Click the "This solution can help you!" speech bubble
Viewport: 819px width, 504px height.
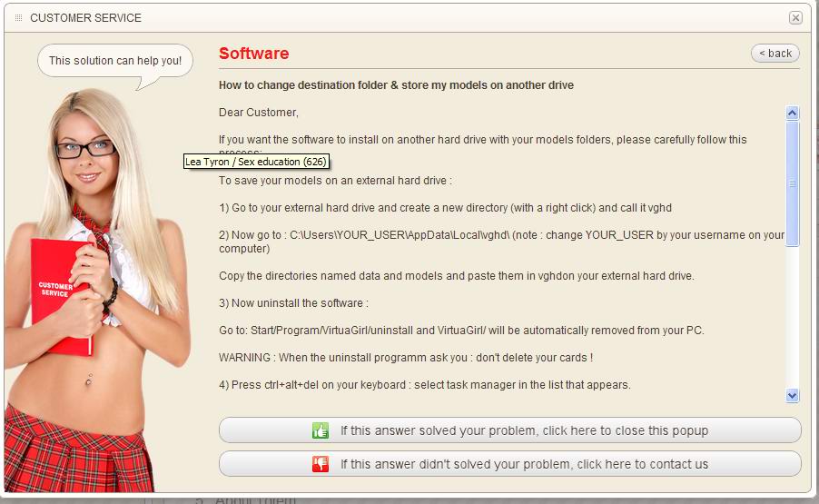point(115,61)
